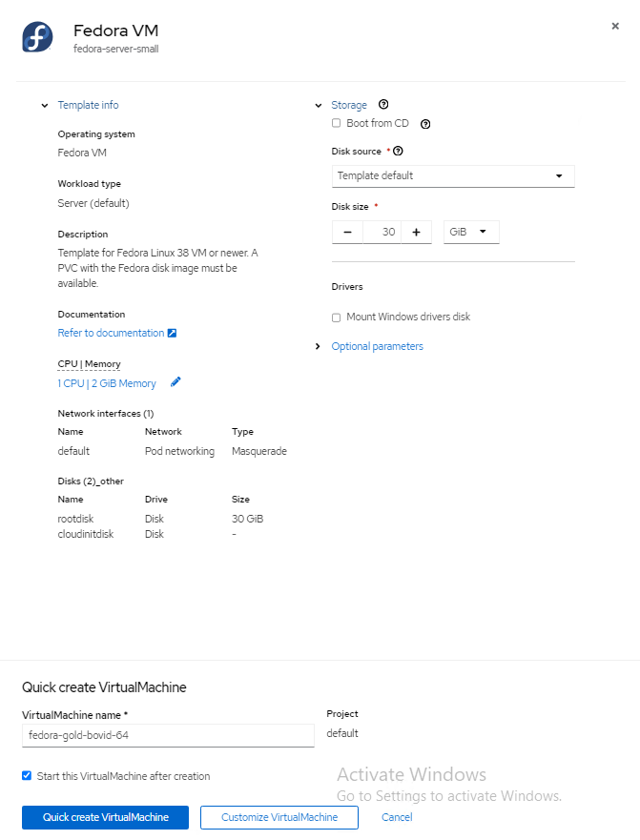Screen dimensions: 640x840
Task: Enable the Boot from CD checkbox
Action: coord(336,123)
